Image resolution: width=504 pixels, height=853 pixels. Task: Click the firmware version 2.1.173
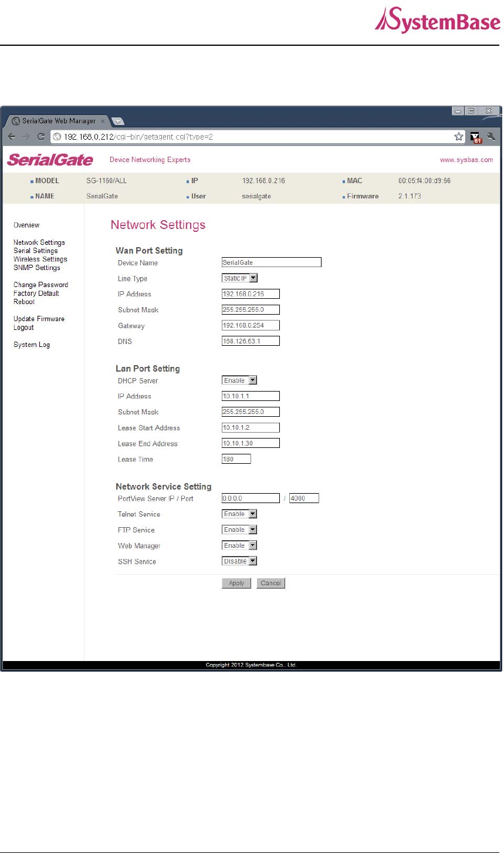[x=410, y=196]
